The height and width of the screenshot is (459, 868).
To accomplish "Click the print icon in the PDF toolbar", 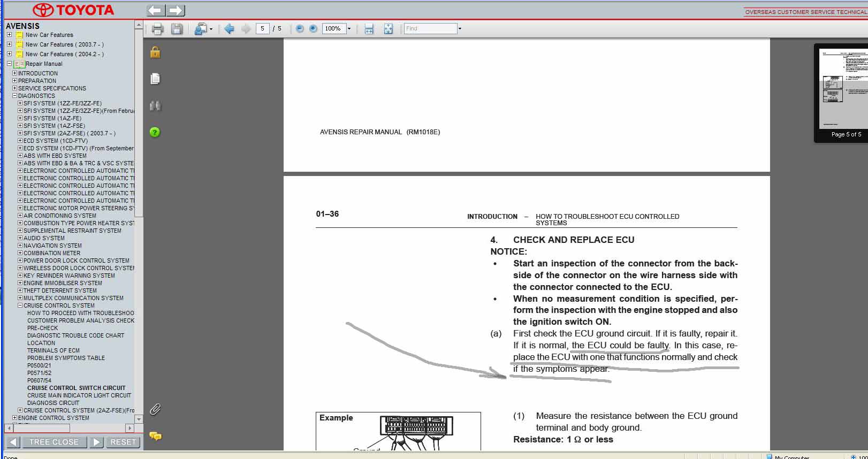I will pos(157,29).
